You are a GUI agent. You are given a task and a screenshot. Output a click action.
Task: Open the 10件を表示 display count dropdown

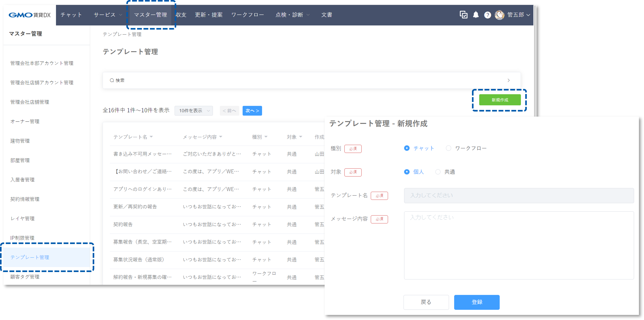click(x=194, y=111)
